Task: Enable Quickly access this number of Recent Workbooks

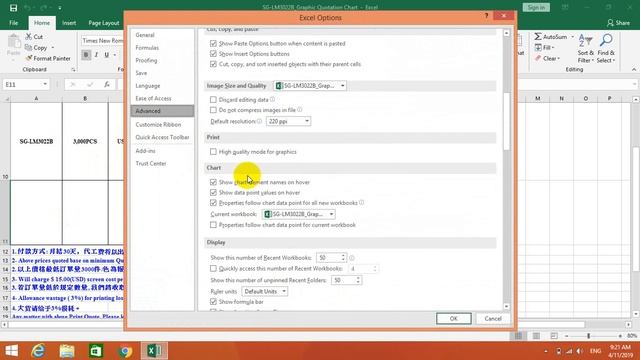Action: pos(213,269)
